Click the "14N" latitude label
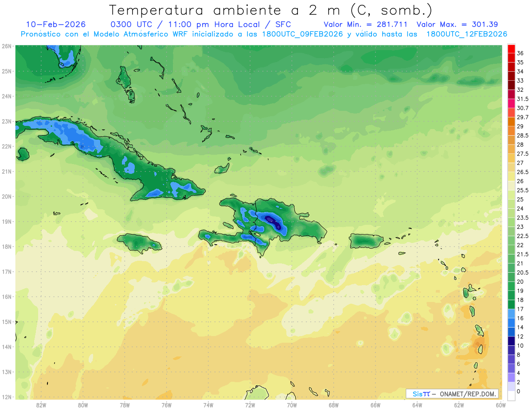This screenshot has width=532, height=411. coord(7,347)
